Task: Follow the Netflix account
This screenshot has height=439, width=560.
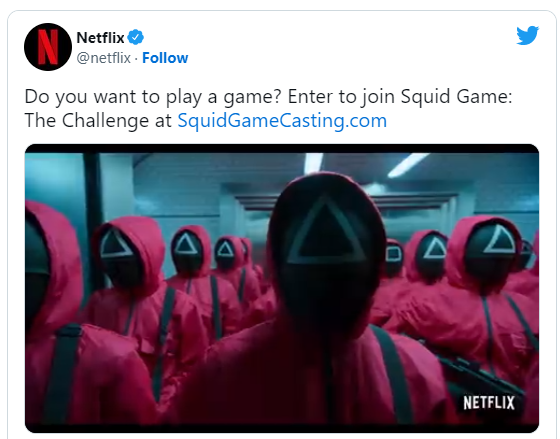Action: [x=165, y=58]
